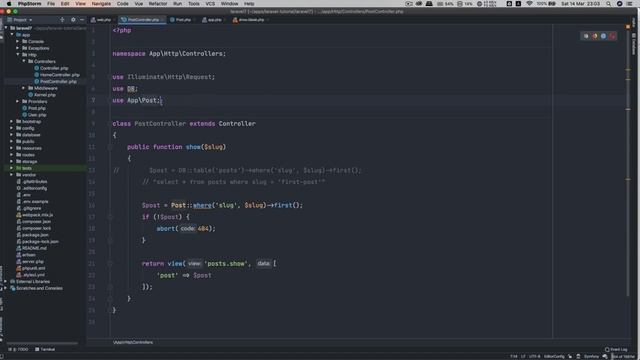Open the Refactor menu
The width and height of the screenshot is (640, 360).
click(158, 4)
